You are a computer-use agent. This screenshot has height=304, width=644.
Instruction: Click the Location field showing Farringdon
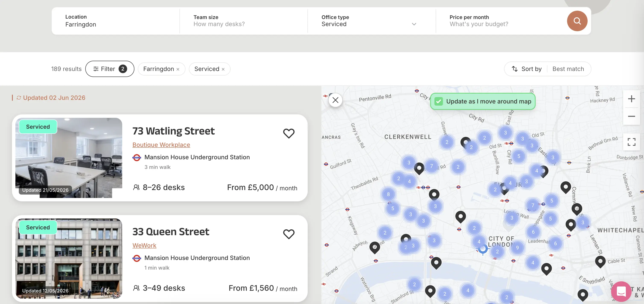click(116, 21)
